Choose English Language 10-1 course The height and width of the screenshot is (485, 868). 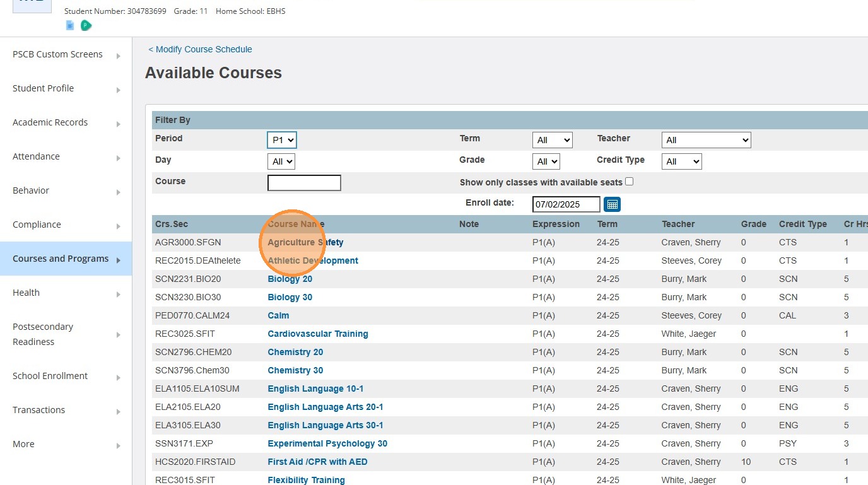pyautogui.click(x=315, y=389)
